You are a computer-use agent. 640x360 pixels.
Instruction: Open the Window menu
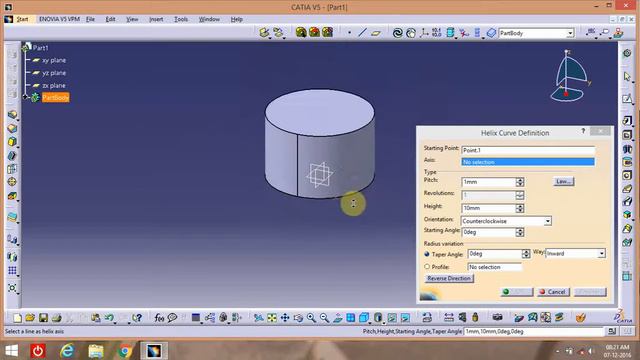click(209, 19)
